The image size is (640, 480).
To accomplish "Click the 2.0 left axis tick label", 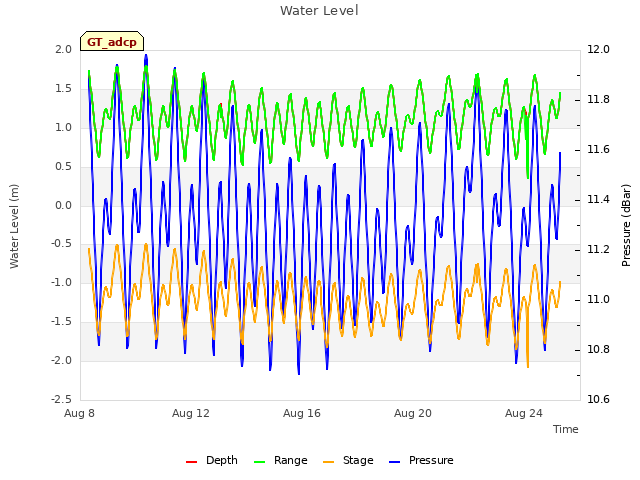I will (x=63, y=49).
